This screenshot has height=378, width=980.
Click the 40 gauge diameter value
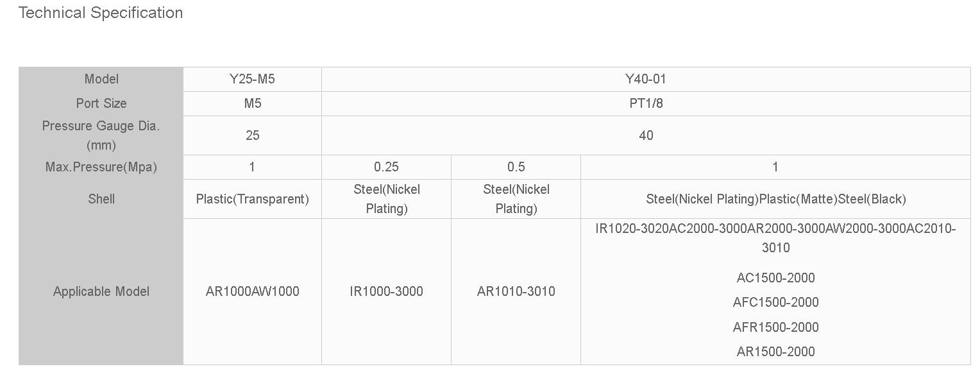click(x=645, y=135)
